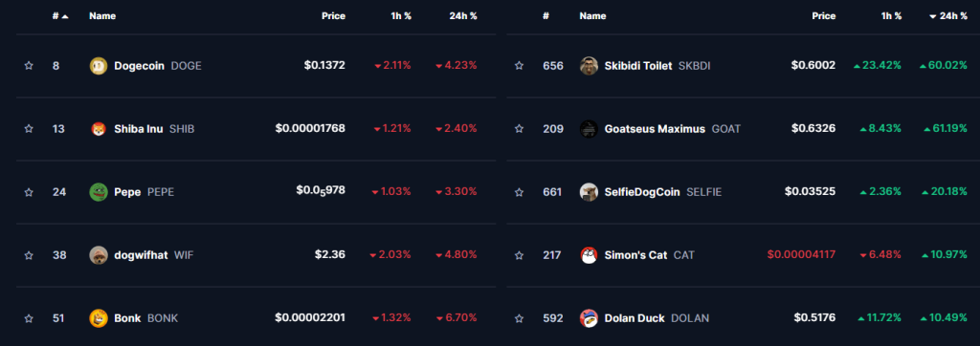Star Dogecoin to add to watchlist
The height and width of the screenshot is (346, 980).
(28, 66)
